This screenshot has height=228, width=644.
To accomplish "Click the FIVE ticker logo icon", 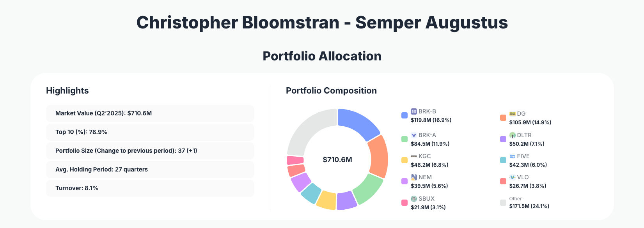I will (x=513, y=156).
